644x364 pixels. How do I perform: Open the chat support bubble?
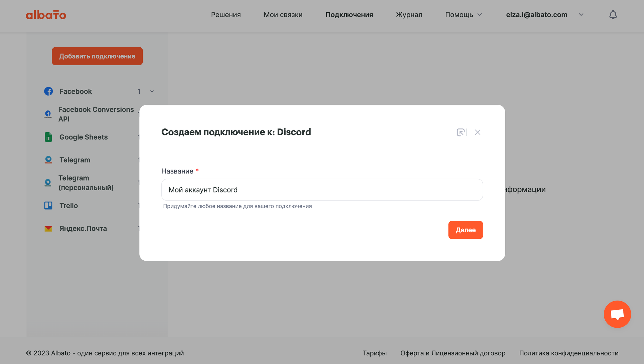click(x=617, y=314)
